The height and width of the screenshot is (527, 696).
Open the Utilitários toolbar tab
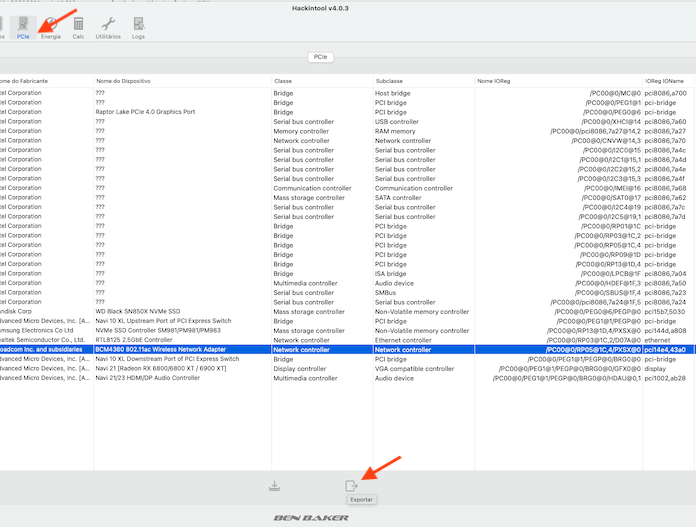108,28
